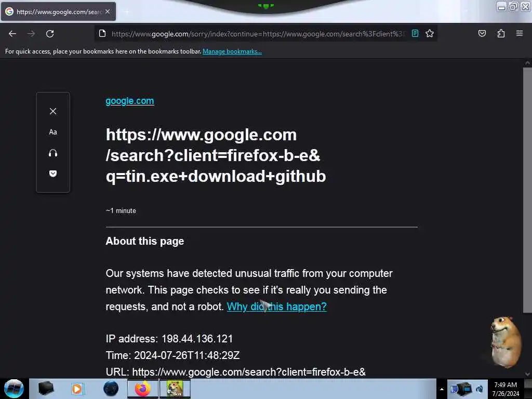Save page to Pocket from reader sidebar
This screenshot has height=399, width=532.
(53, 174)
